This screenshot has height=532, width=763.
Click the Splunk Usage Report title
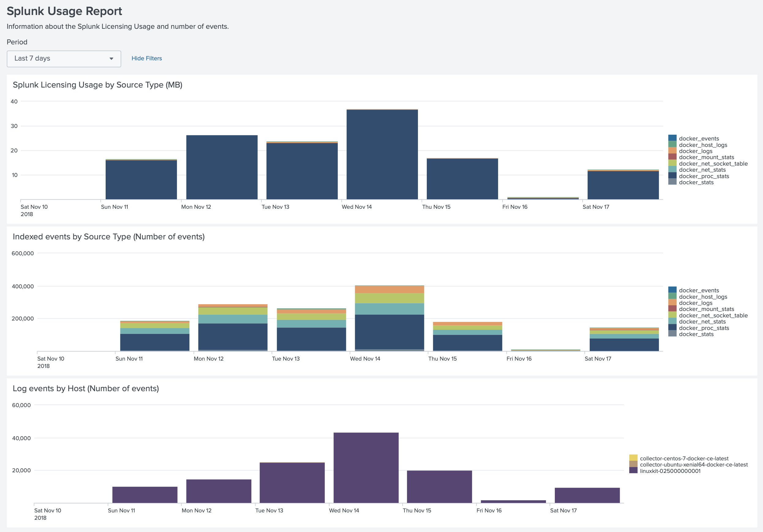tap(65, 11)
